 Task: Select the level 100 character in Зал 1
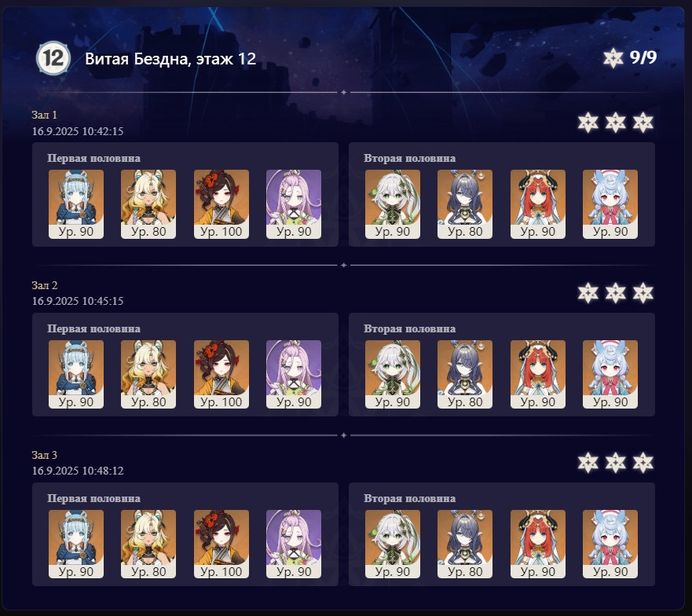pos(221,204)
